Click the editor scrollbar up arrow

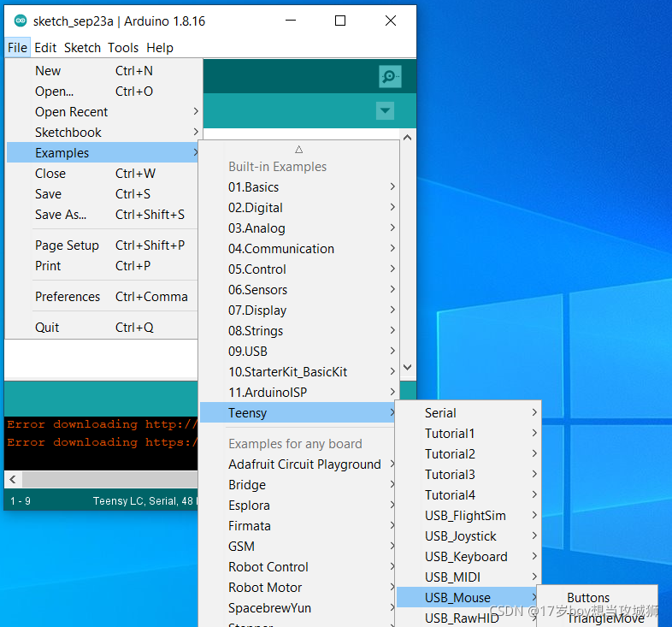tap(408, 138)
